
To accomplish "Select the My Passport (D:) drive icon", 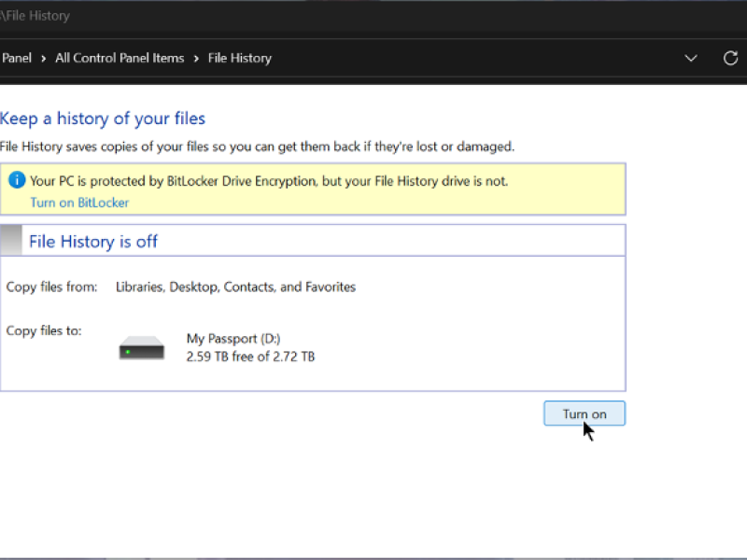I will pyautogui.click(x=142, y=347).
